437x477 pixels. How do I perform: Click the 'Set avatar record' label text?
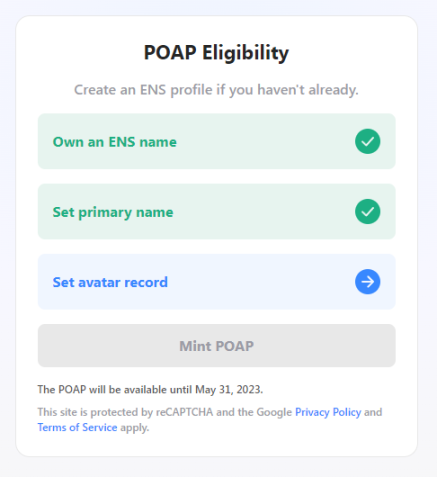coord(110,282)
